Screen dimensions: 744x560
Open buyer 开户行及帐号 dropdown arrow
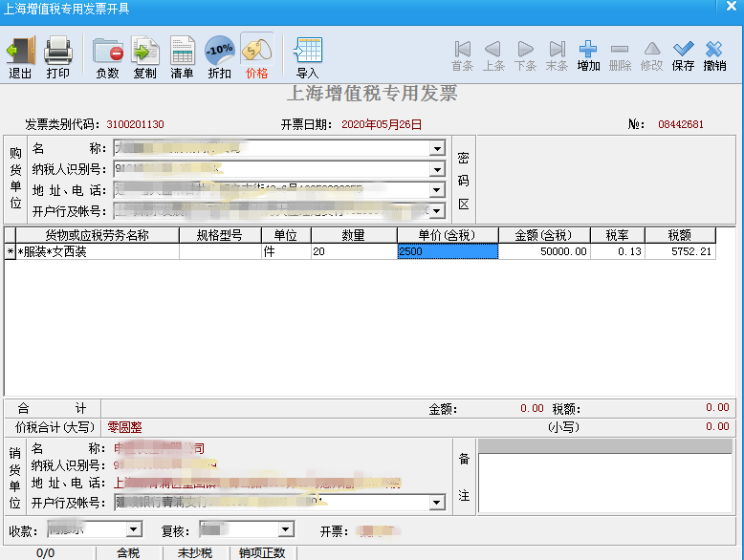coord(437,210)
